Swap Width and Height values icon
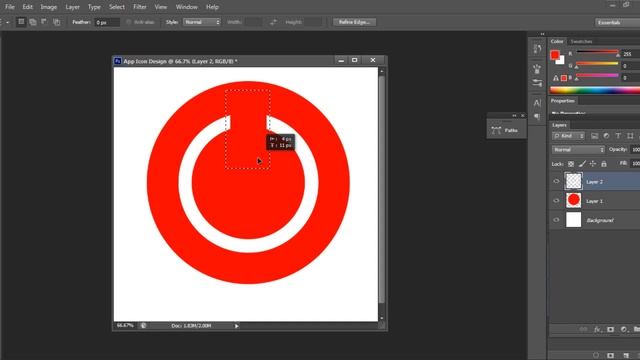 (x=273, y=22)
